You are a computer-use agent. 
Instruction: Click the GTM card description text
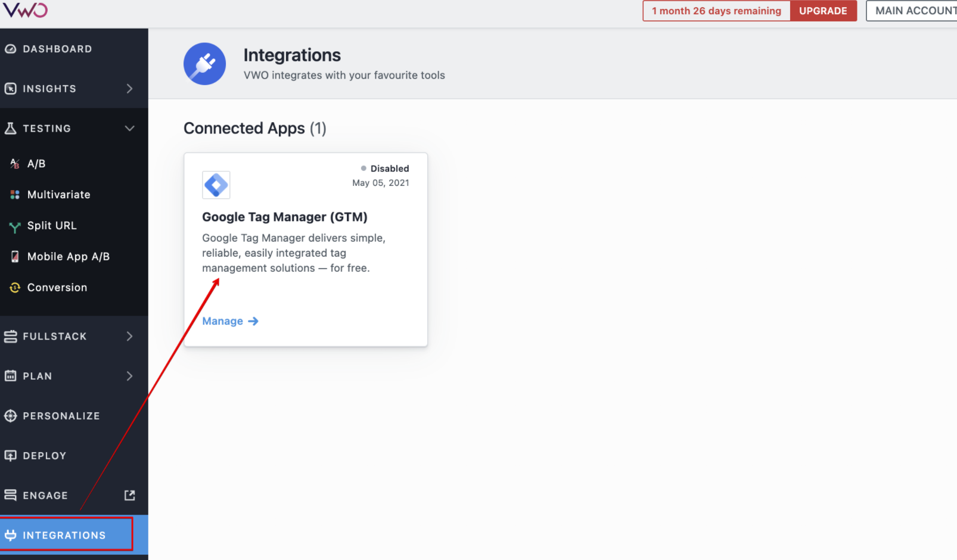pyautogui.click(x=294, y=253)
